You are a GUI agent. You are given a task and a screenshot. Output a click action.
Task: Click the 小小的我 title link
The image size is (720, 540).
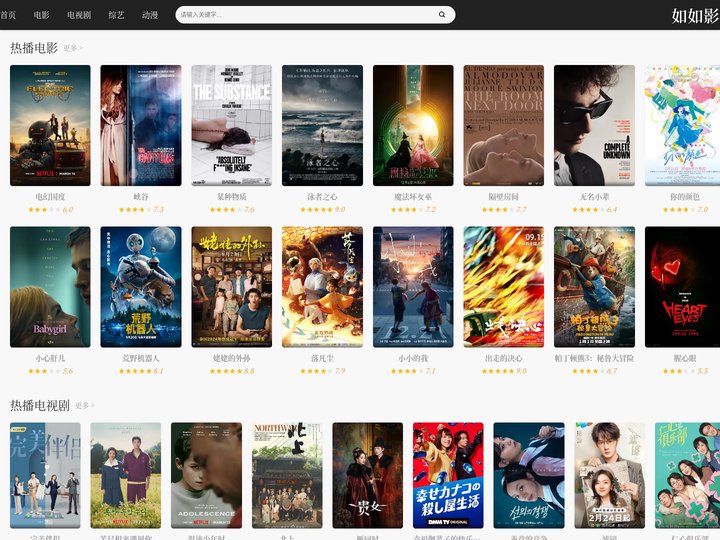[x=413, y=358]
